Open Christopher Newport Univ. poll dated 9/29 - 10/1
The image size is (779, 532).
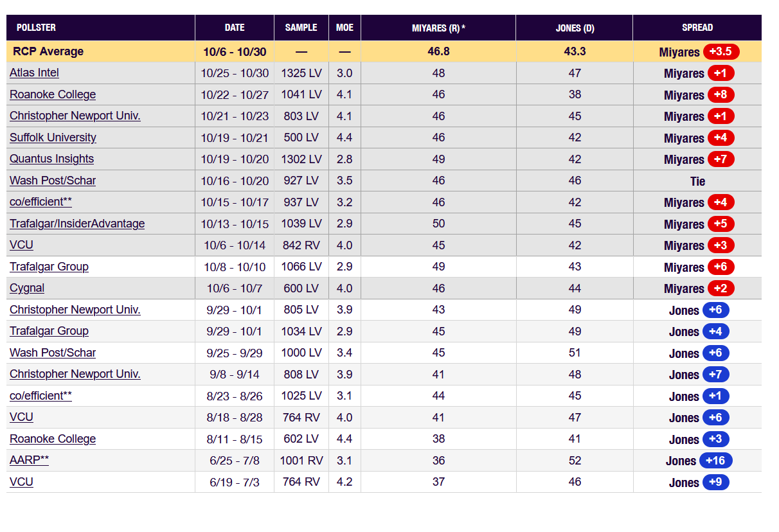coord(75,310)
